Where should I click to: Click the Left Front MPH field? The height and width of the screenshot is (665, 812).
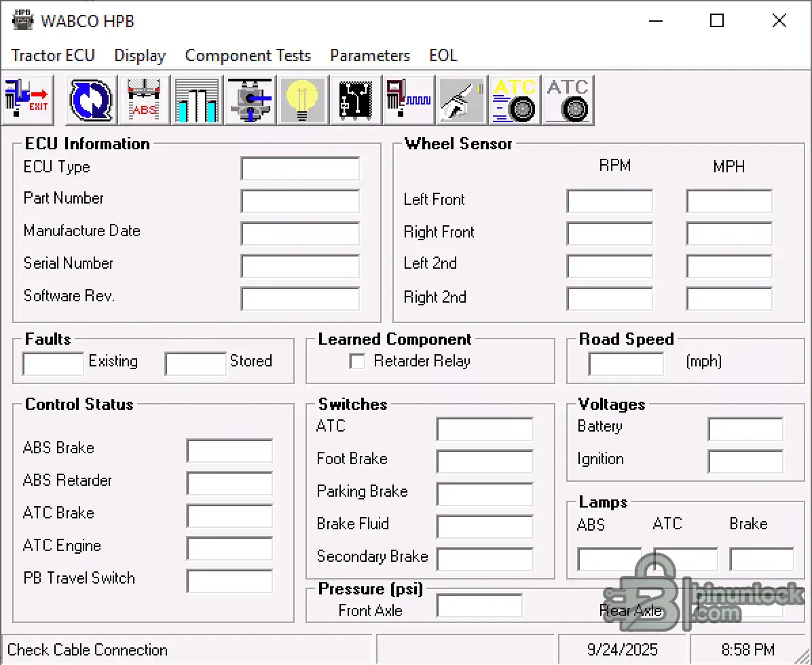pos(729,201)
